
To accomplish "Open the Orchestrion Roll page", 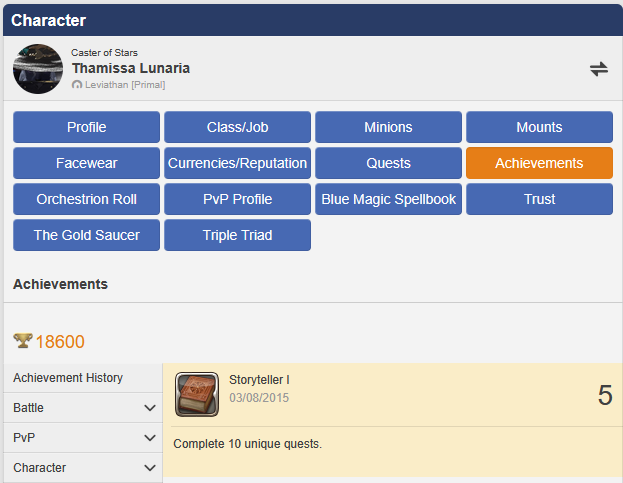I will tap(87, 199).
